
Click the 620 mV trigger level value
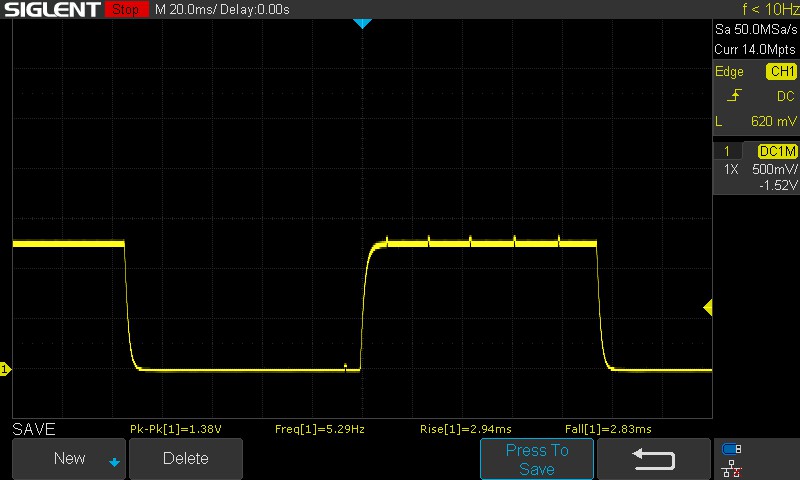pos(773,121)
